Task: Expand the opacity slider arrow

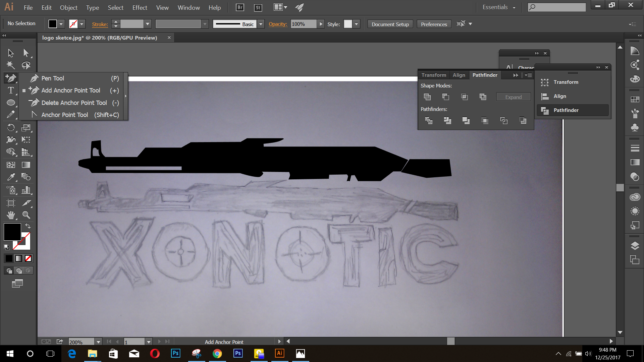Action: point(321,24)
